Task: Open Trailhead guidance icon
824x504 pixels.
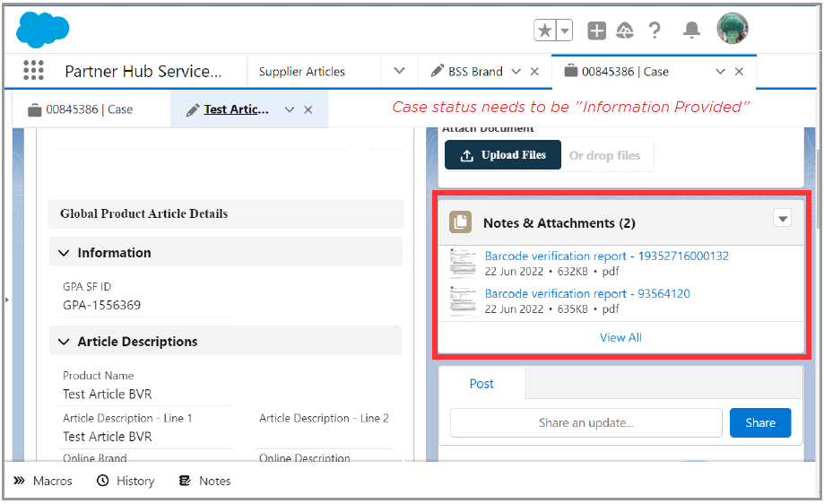Action: pyautogui.click(x=625, y=30)
